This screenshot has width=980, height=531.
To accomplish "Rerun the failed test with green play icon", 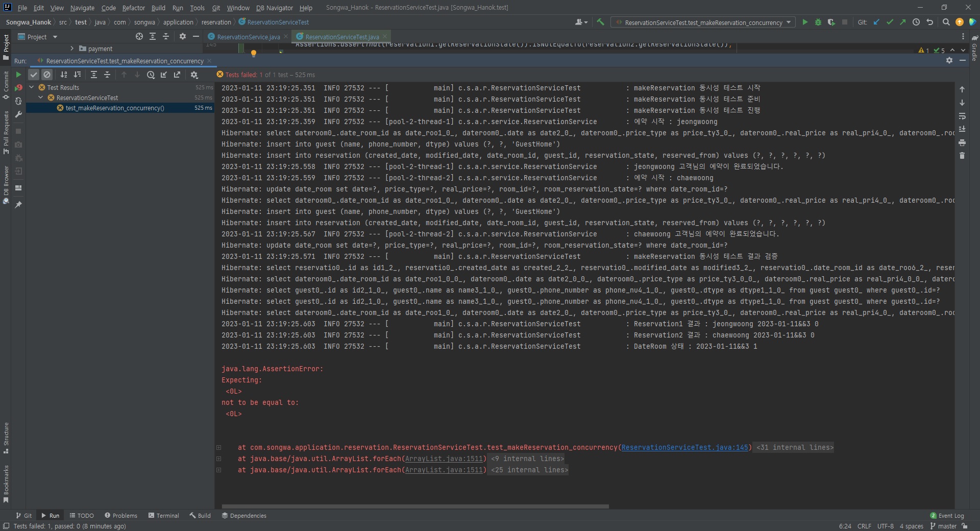I will [18, 75].
